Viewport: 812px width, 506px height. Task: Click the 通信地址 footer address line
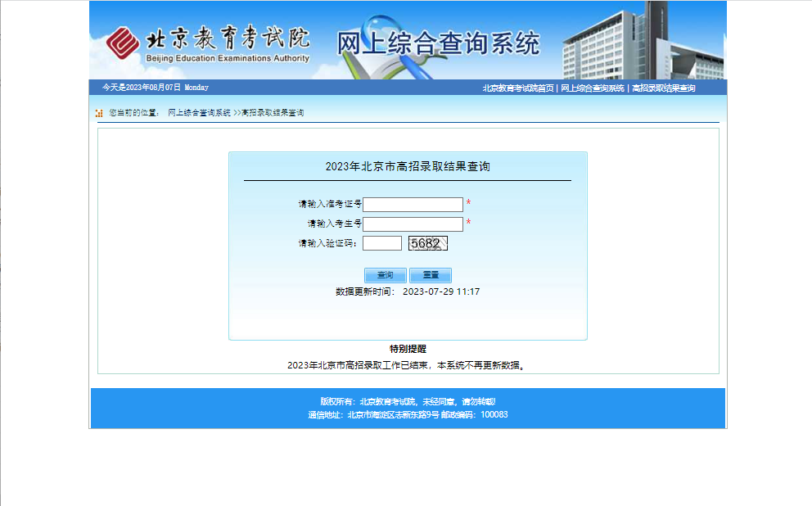coord(408,414)
